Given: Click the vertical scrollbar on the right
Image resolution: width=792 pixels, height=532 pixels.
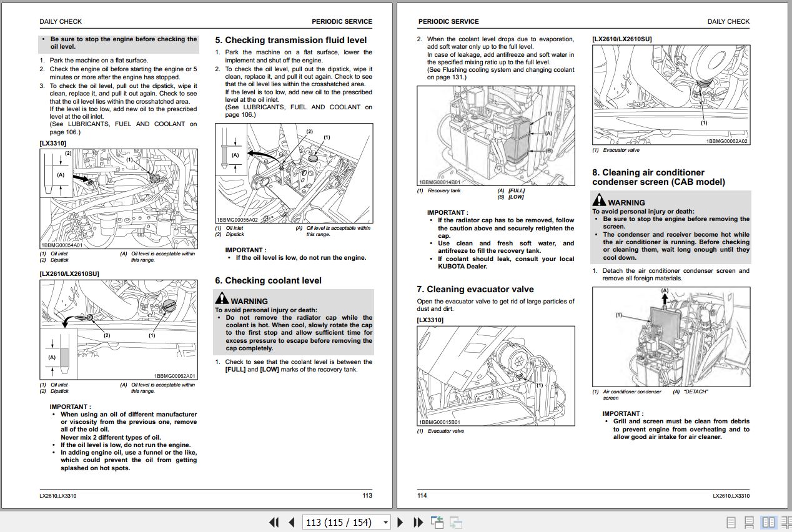Looking at the screenshot, I should [x=789, y=250].
